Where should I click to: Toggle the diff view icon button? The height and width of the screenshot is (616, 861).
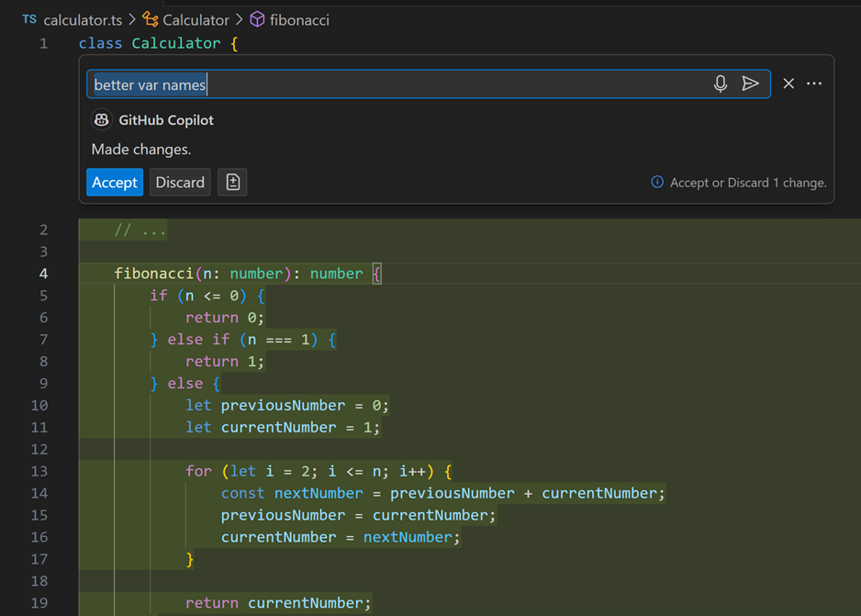232,183
